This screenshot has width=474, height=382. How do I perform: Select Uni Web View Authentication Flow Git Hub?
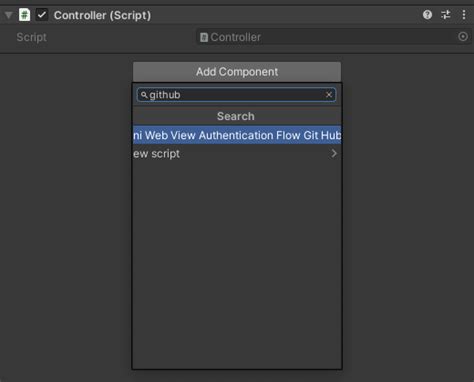coord(237,135)
